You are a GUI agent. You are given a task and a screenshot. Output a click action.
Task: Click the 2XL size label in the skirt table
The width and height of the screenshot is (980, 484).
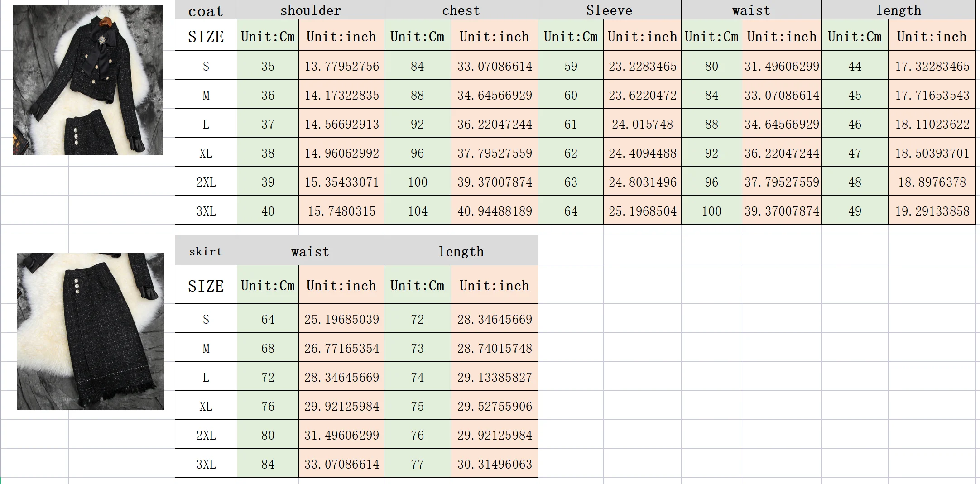(206, 435)
